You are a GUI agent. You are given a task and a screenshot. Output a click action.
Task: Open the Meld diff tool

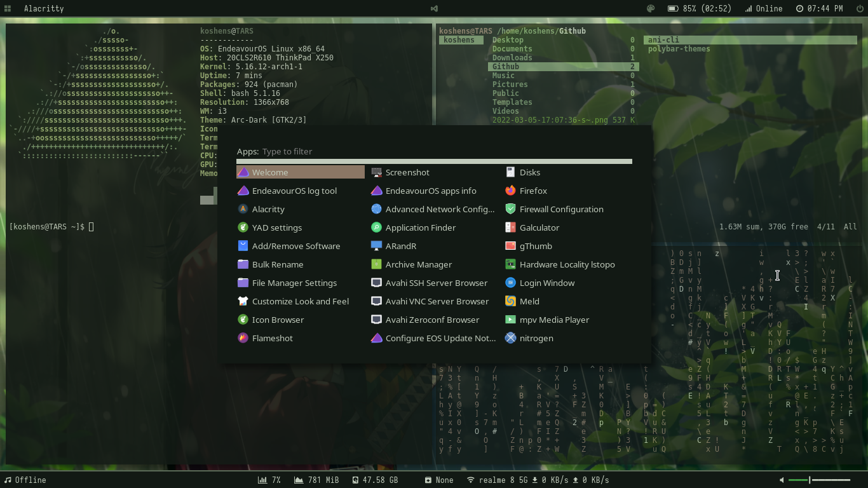528,301
